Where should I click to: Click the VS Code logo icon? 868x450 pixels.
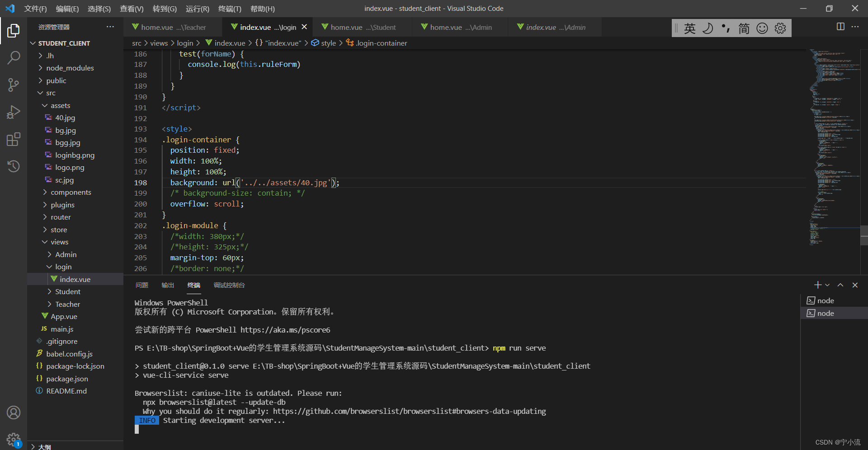coord(10,9)
